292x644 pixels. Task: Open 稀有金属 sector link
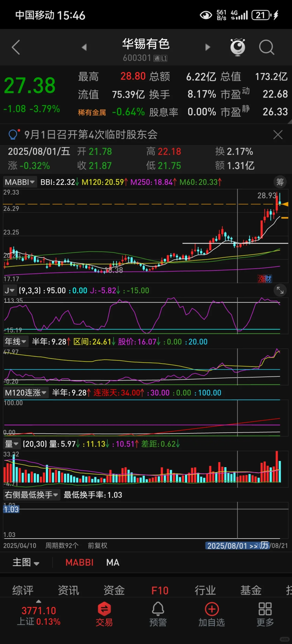pyautogui.click(x=92, y=112)
